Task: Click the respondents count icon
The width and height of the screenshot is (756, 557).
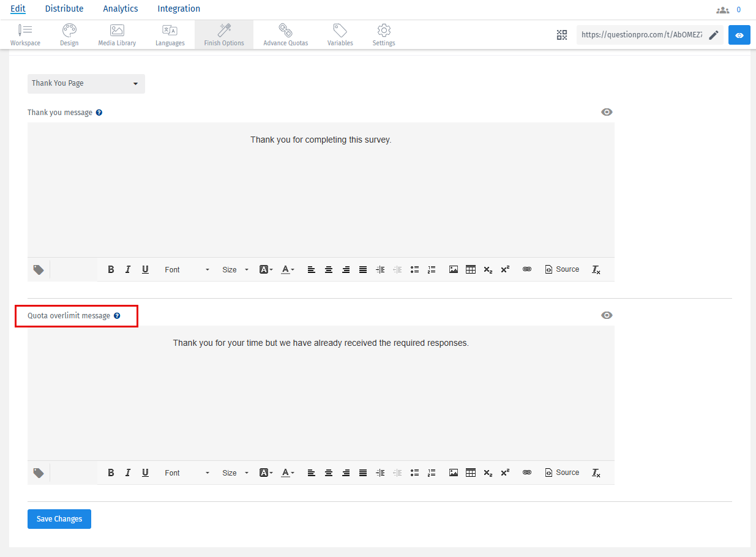Action: coord(722,10)
